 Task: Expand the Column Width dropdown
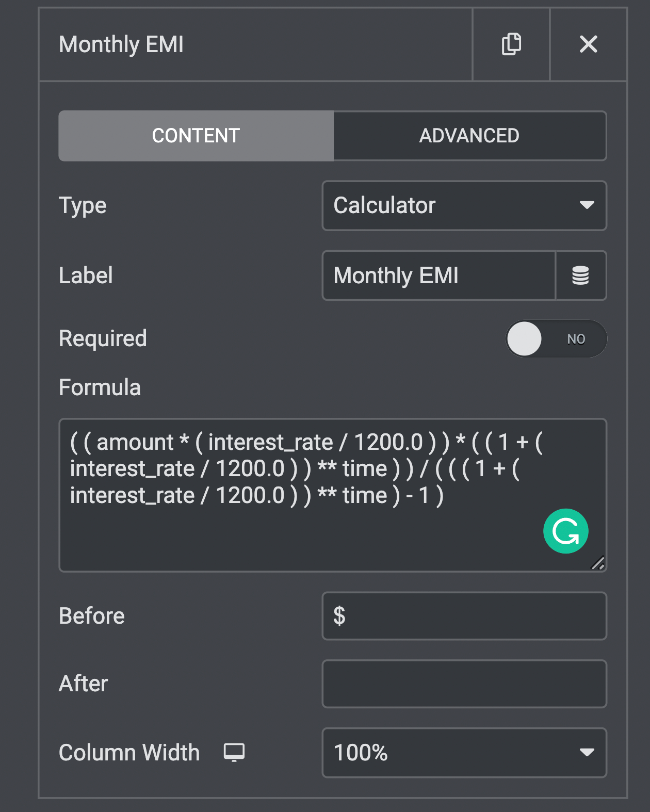(x=454, y=753)
